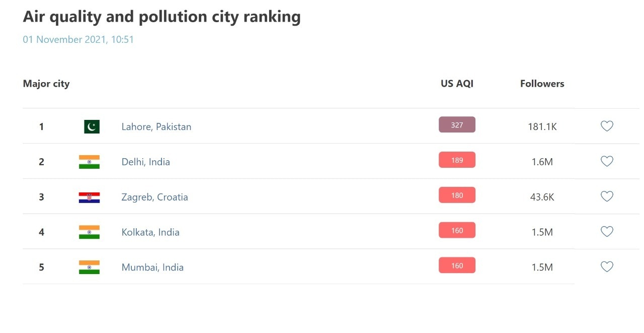Select the AQI badge showing 180 for Zagreb

(457, 195)
